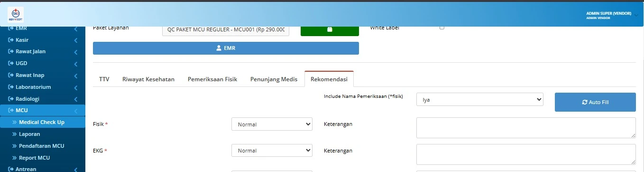Open the Kasir sidebar menu
This screenshot has width=644, height=172.
pos(43,40)
